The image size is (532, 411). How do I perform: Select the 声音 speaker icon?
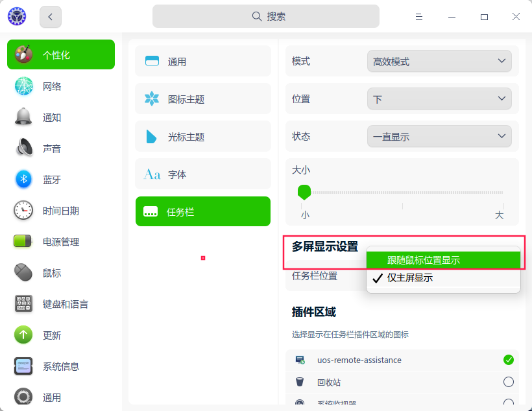point(24,148)
